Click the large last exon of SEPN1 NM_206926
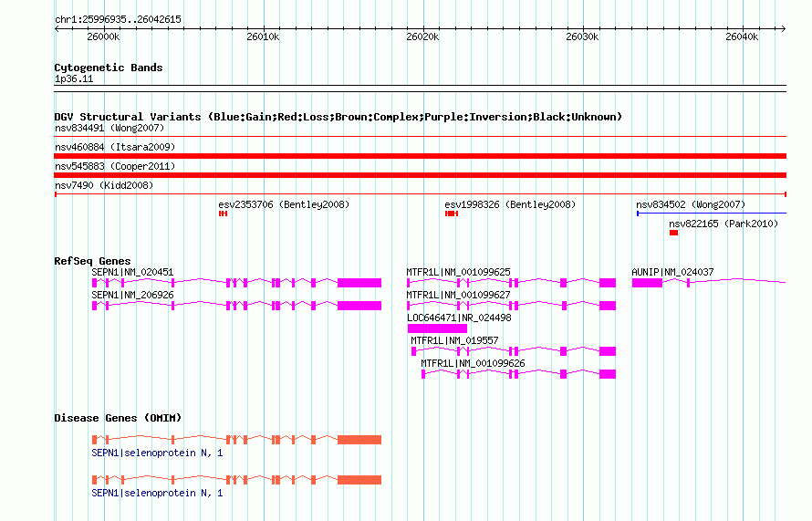 (359, 306)
